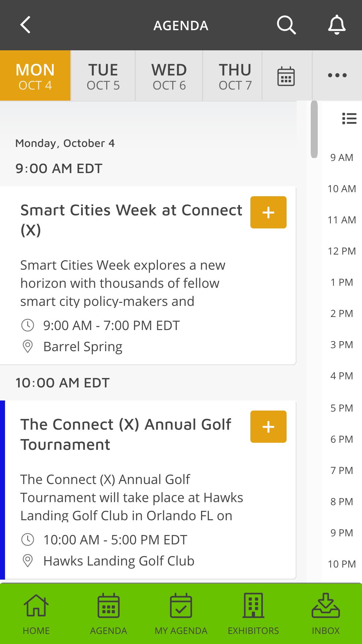
Task: Switch to the TUE OCT 5 tab
Action: [x=103, y=76]
